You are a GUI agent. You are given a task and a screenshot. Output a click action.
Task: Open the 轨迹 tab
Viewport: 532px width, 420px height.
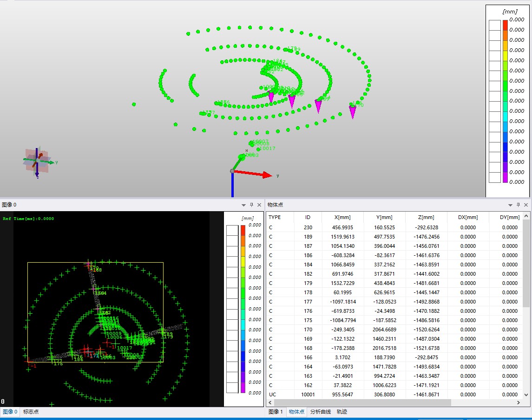[x=342, y=412]
